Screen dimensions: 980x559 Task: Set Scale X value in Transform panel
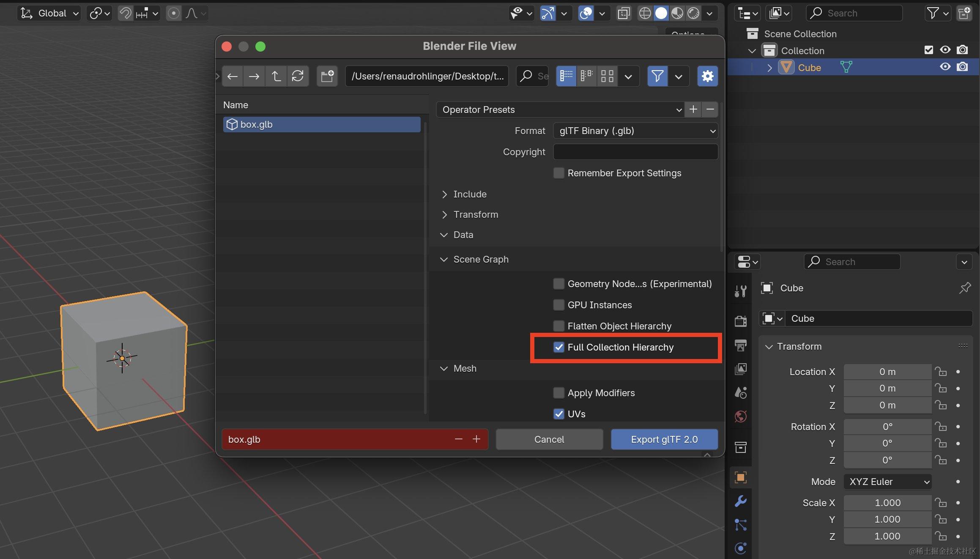click(x=887, y=503)
